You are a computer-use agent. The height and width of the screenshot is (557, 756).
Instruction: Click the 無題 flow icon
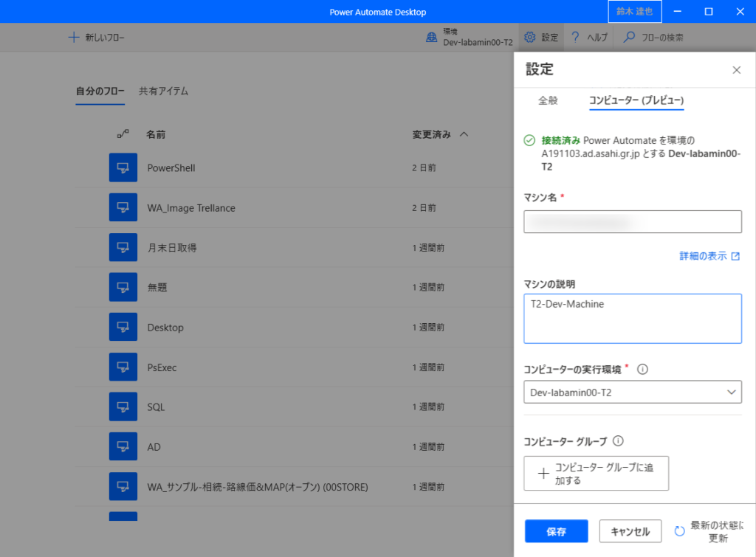point(123,287)
